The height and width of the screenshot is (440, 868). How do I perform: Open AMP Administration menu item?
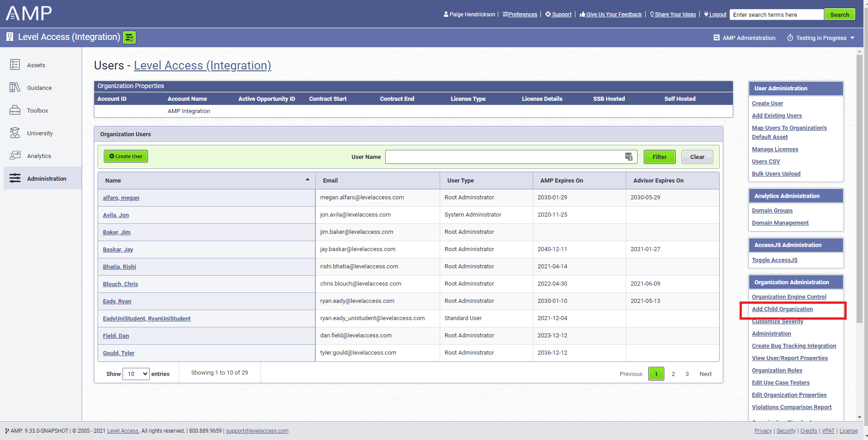tap(745, 38)
